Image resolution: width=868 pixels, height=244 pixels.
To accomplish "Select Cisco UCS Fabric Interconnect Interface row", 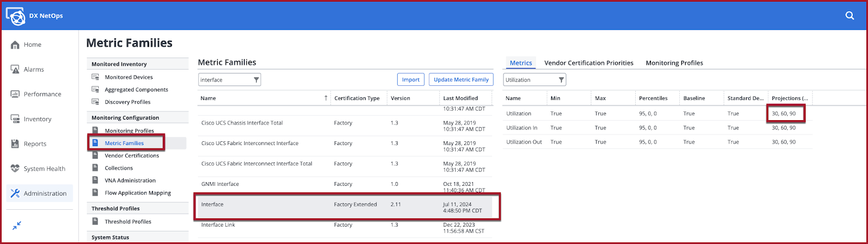I will click(x=345, y=146).
